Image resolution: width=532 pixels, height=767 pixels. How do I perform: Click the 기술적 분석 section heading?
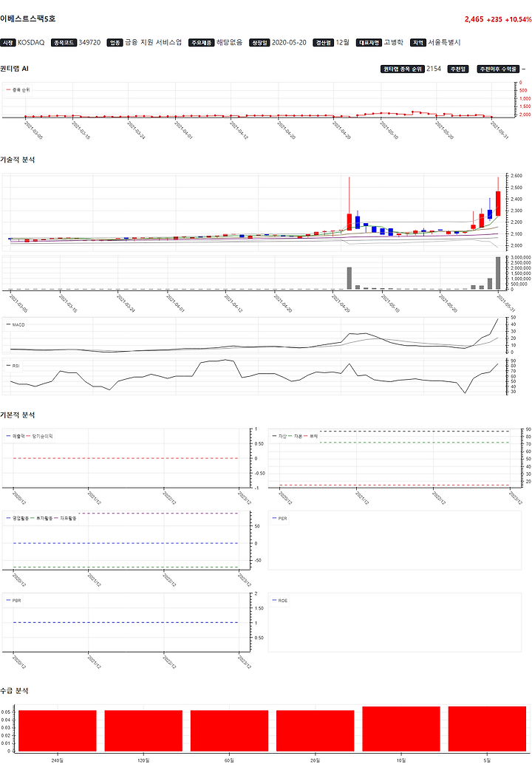[18, 160]
